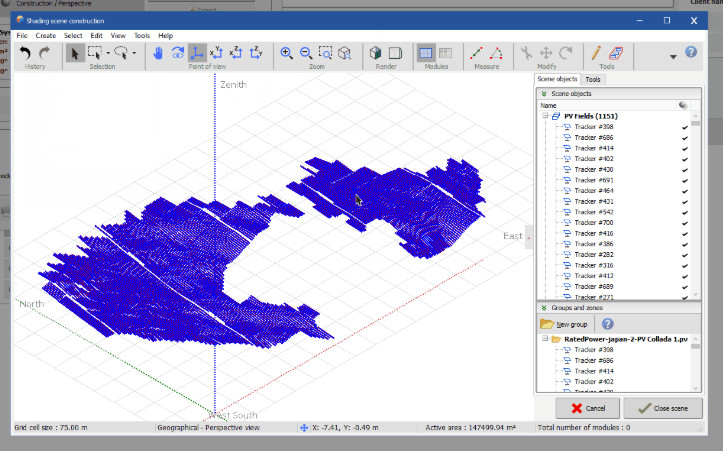Toggle visibility checkmark for Tracker #398
The image size is (723, 451).
pos(685,127)
